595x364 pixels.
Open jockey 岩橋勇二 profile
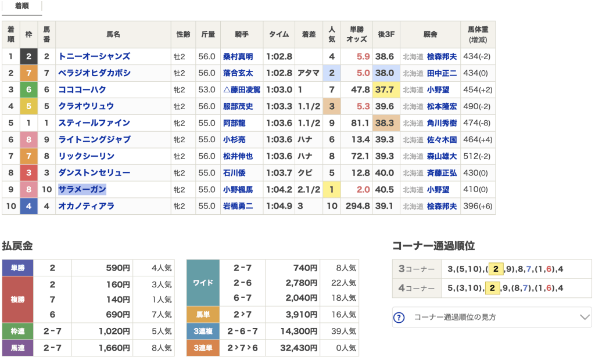click(238, 206)
